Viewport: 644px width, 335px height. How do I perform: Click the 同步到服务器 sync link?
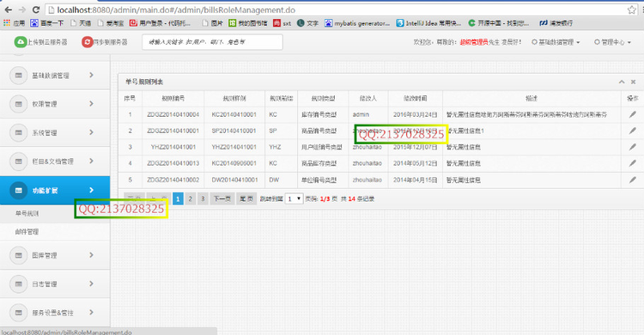coord(111,42)
